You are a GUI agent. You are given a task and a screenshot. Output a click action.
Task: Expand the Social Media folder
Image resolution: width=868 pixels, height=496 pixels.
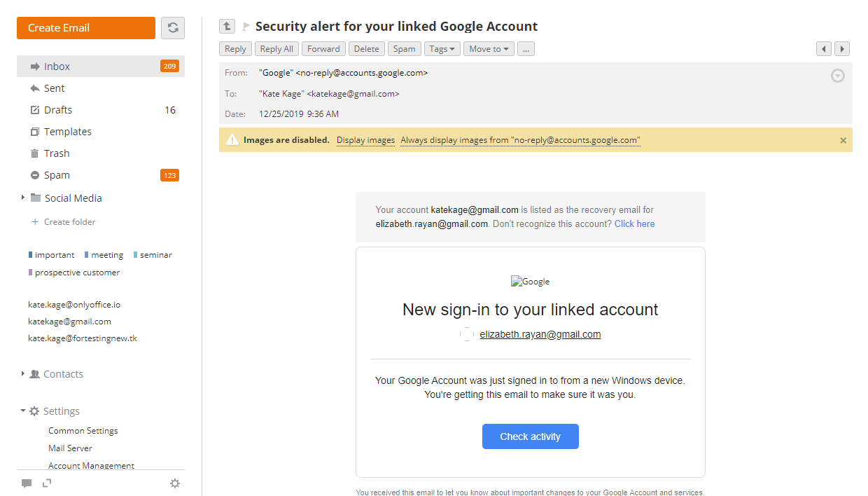point(23,198)
